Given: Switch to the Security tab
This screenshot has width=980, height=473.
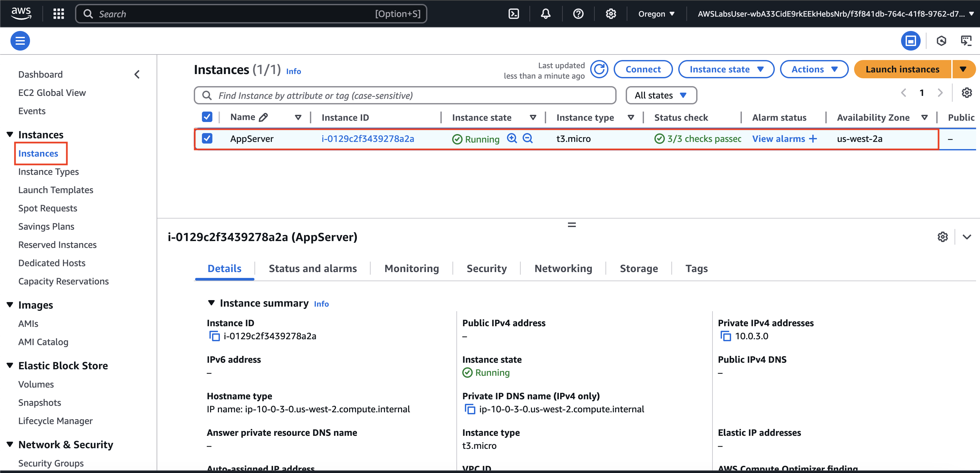Looking at the screenshot, I should (x=487, y=269).
